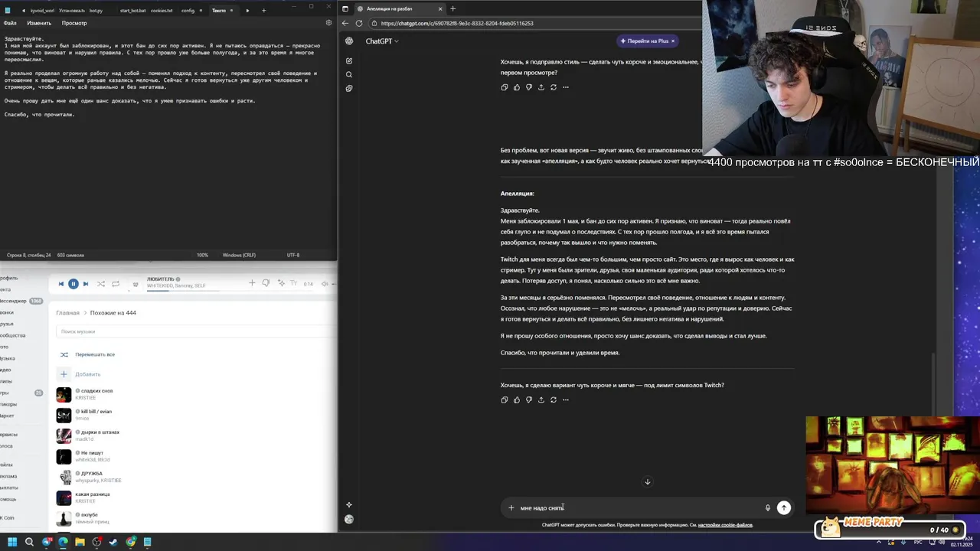Close the Апелляция на разбан browser tab
The image size is (980, 551).
440,8
